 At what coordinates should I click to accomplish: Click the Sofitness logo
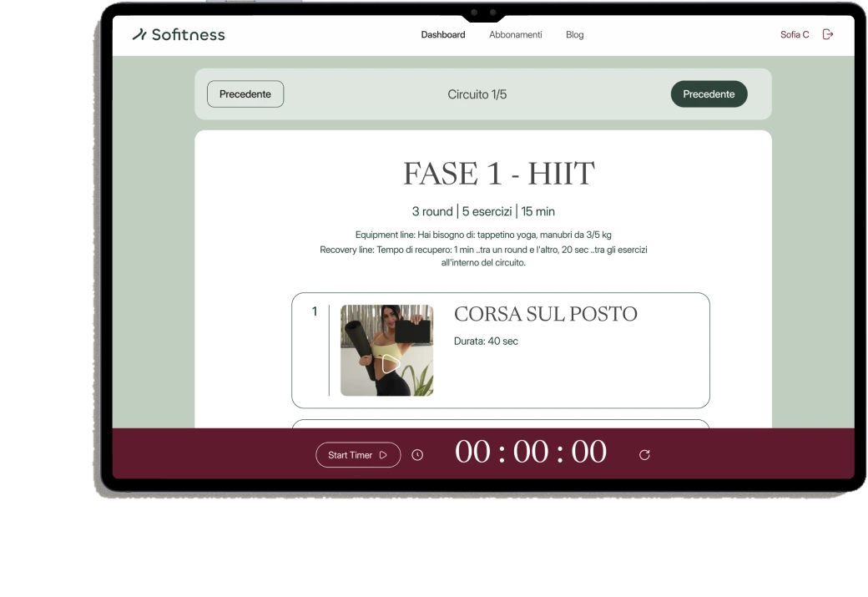point(179,34)
